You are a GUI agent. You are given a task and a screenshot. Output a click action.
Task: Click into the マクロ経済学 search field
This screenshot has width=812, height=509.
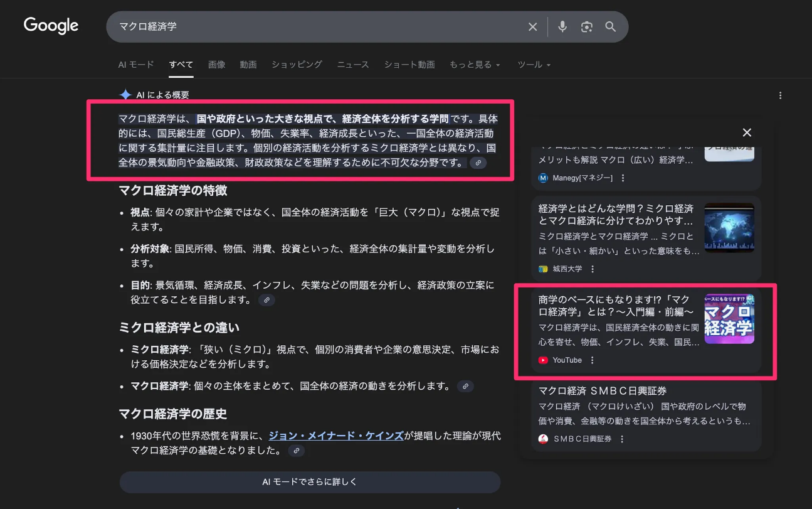pyautogui.click(x=314, y=26)
